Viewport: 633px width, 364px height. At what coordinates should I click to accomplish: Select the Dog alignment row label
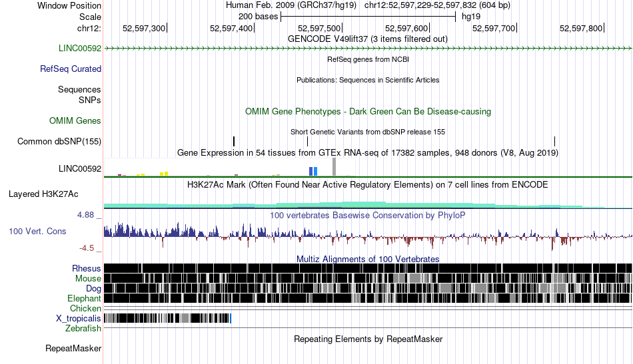pos(94,289)
